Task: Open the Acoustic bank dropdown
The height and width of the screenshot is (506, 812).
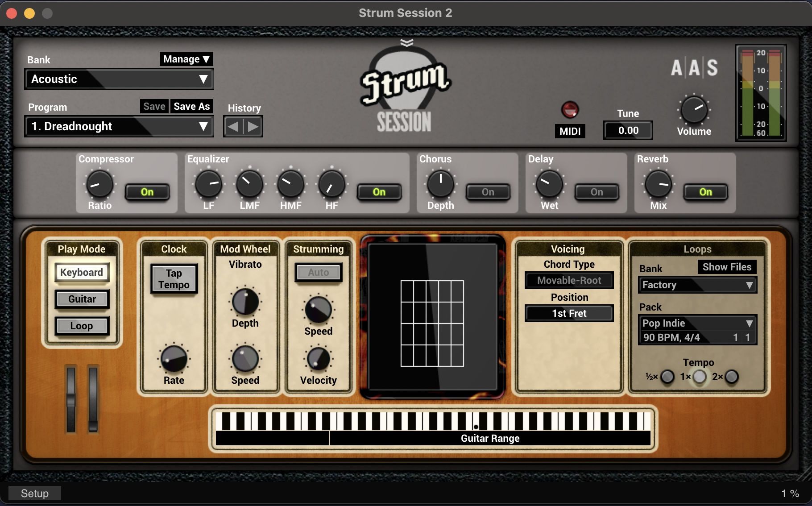Action: point(119,79)
